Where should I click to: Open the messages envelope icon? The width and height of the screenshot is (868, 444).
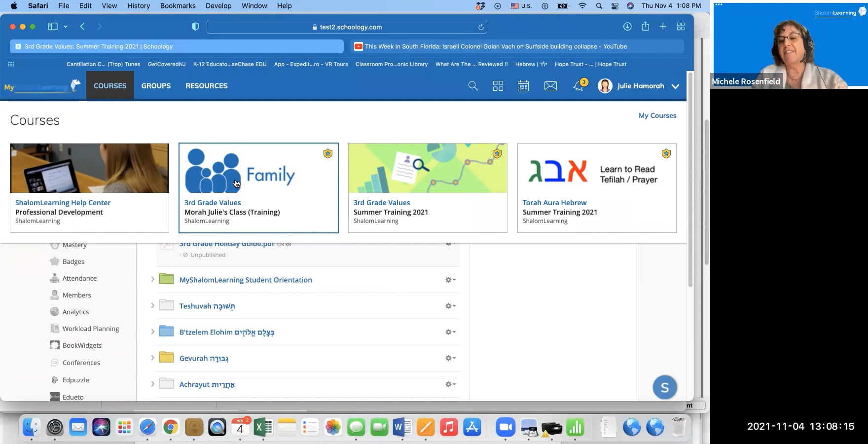click(x=550, y=86)
